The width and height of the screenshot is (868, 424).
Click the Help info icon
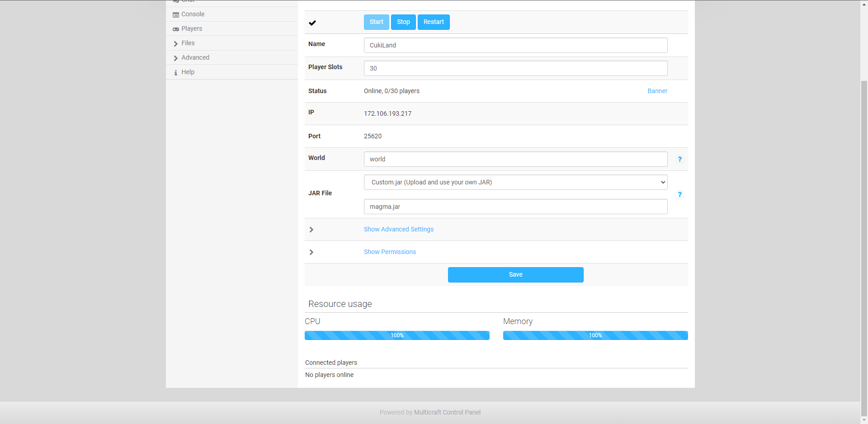[x=176, y=73]
